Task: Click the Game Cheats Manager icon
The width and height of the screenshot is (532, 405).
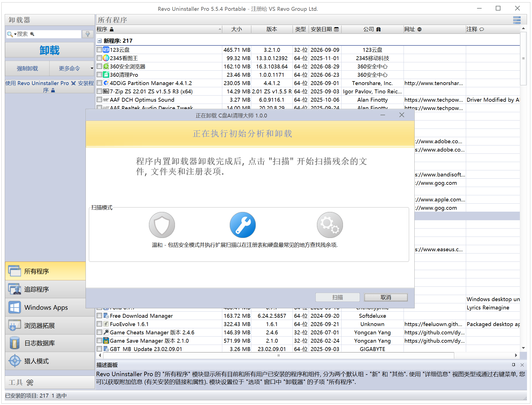Action: (x=106, y=332)
